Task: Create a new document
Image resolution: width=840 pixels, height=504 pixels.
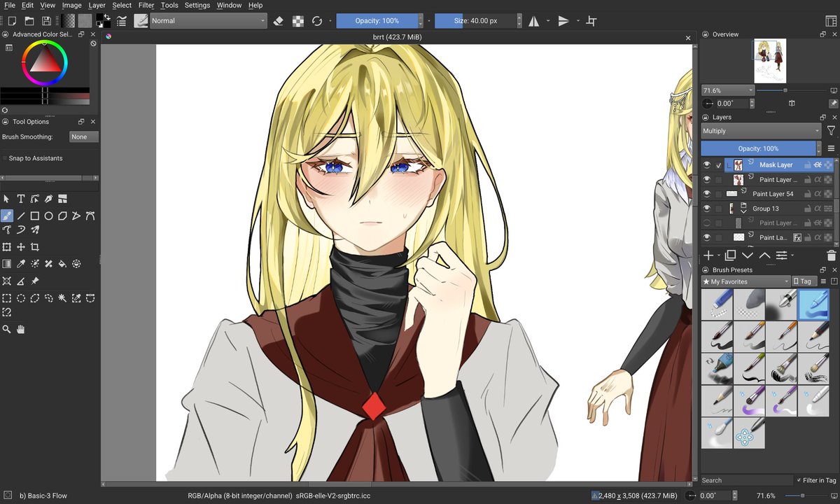Action: [x=11, y=21]
